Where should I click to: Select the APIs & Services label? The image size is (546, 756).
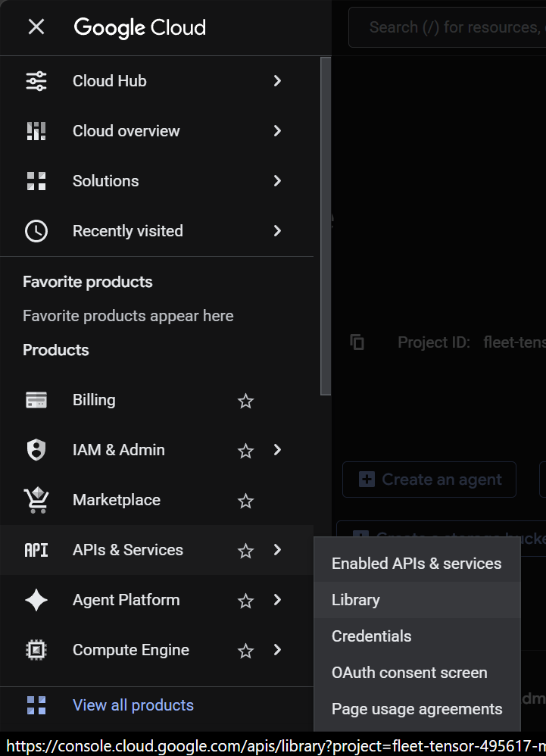pyautogui.click(x=128, y=550)
